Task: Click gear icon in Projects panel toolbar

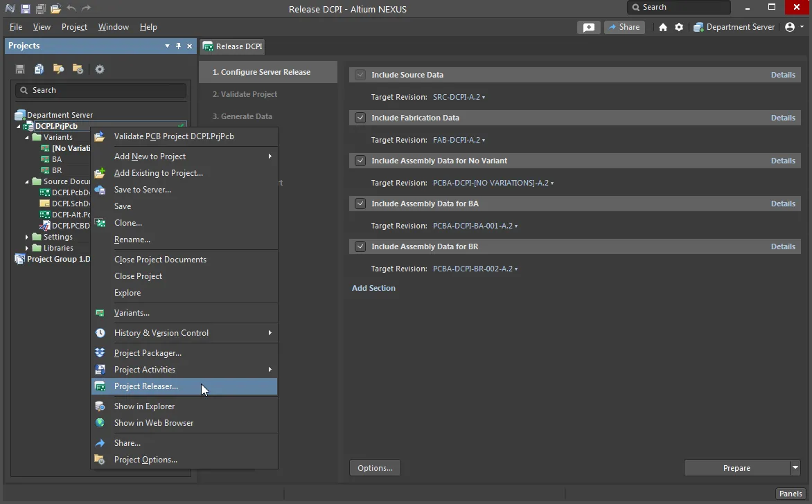Action: point(100,69)
